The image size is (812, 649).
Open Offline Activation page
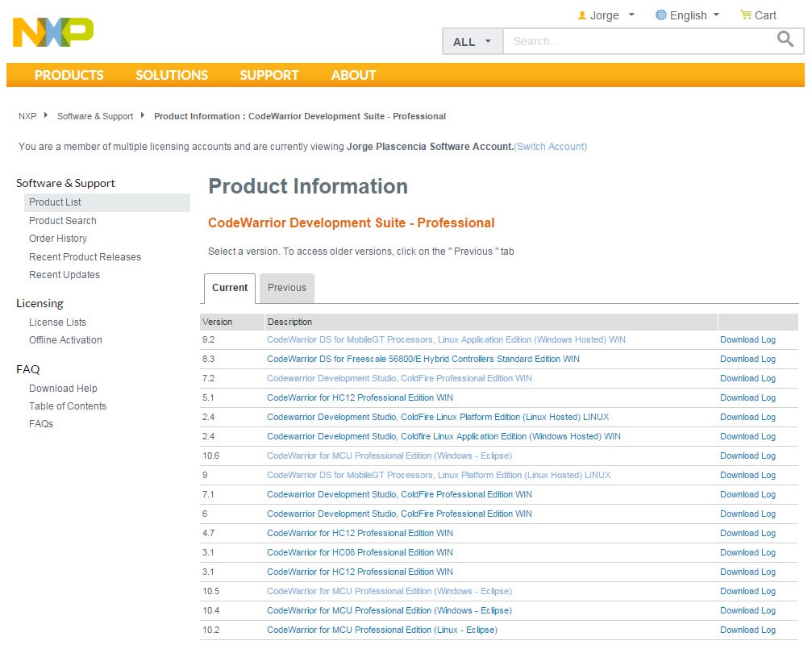(x=65, y=340)
